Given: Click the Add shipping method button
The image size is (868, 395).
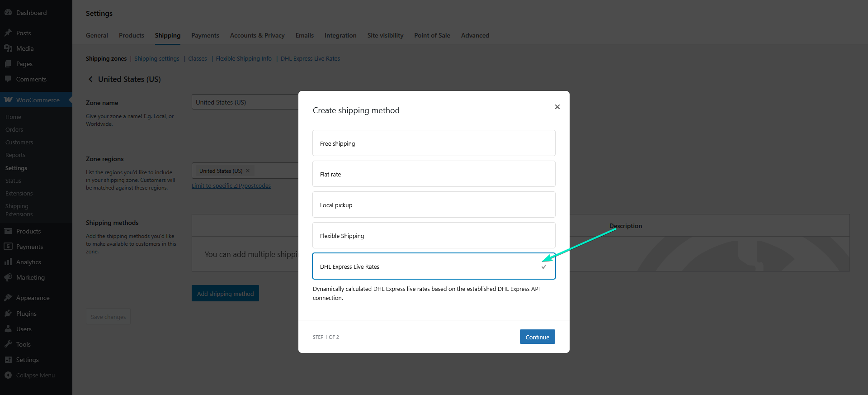Looking at the screenshot, I should tap(225, 293).
